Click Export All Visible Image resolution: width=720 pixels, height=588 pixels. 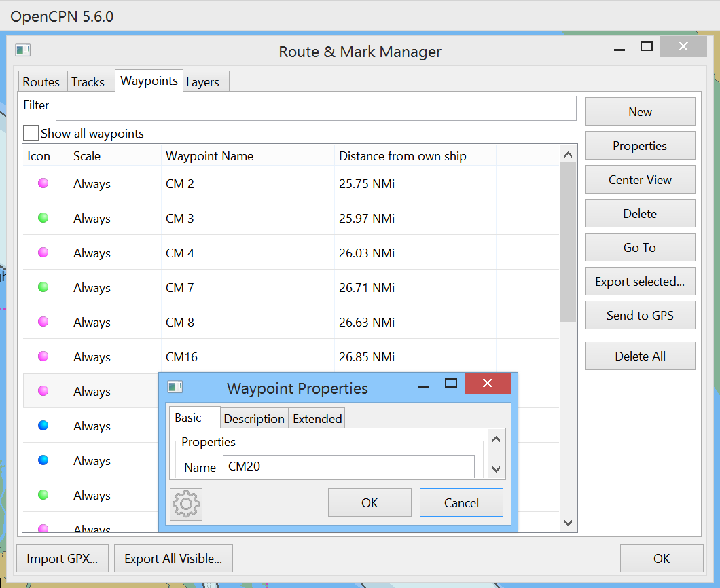pos(173,557)
